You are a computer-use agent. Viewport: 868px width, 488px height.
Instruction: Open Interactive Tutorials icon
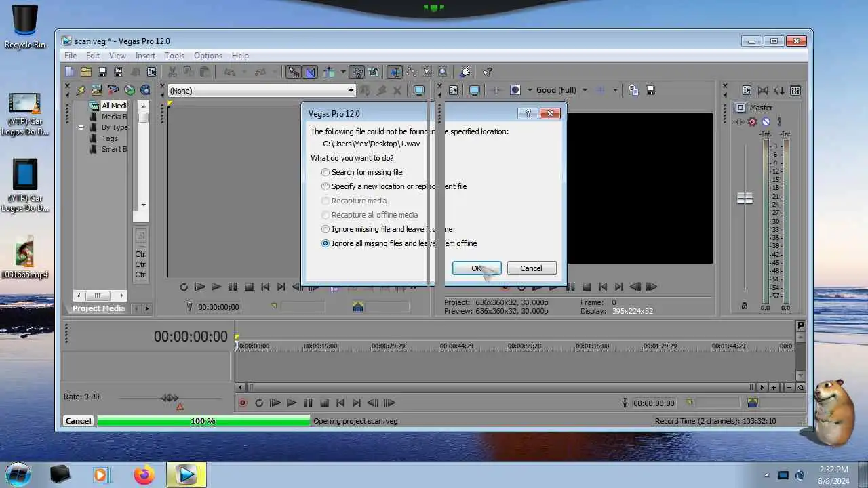tap(465, 72)
